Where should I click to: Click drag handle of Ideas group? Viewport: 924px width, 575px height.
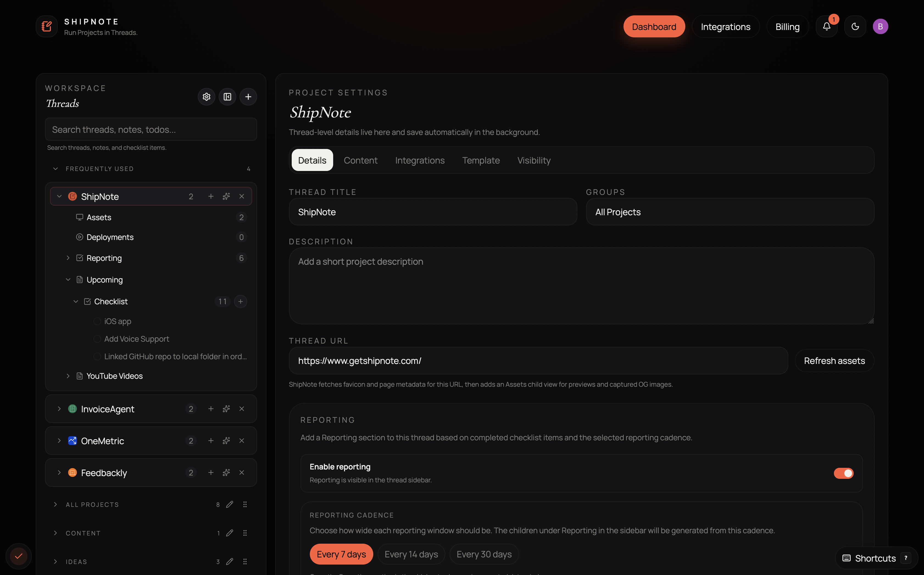click(x=245, y=561)
